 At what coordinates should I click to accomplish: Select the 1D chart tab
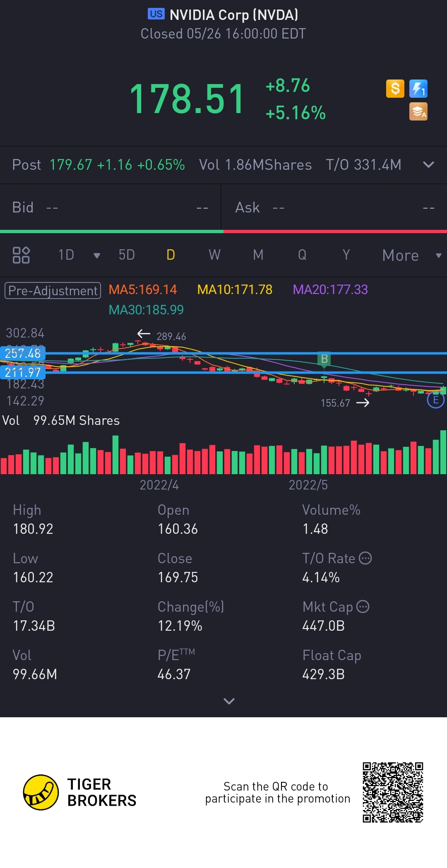66,255
